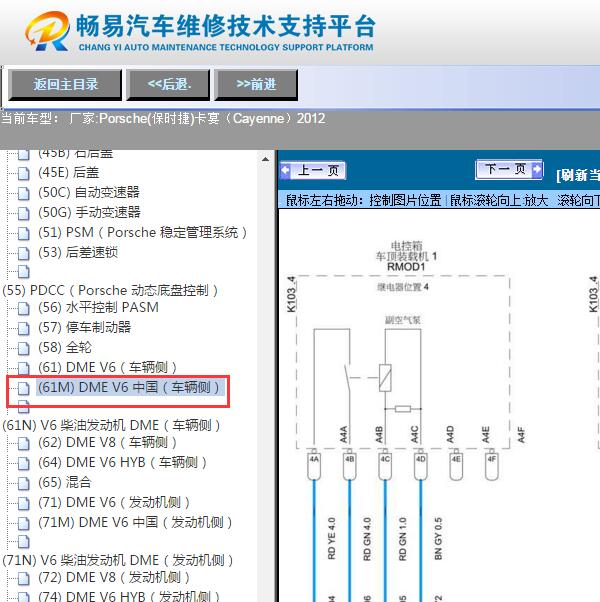Image resolution: width=600 pixels, height=602 pixels.
Task: Click the 返回主目录 button
Action: click(65, 84)
